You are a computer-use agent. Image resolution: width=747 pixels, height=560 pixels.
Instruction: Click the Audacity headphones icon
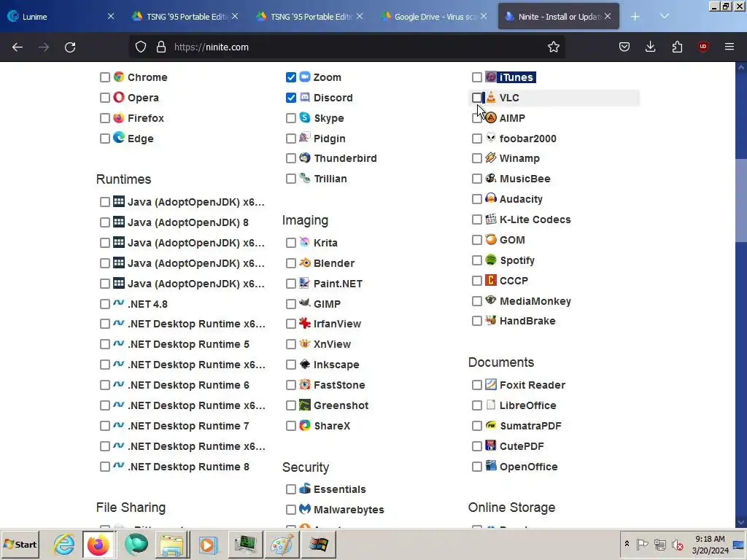pos(491,198)
